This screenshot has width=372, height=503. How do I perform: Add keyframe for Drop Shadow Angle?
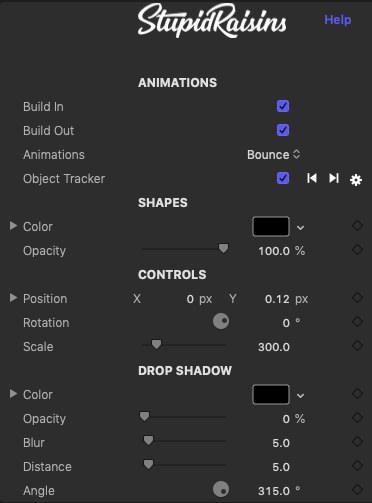[357, 490]
